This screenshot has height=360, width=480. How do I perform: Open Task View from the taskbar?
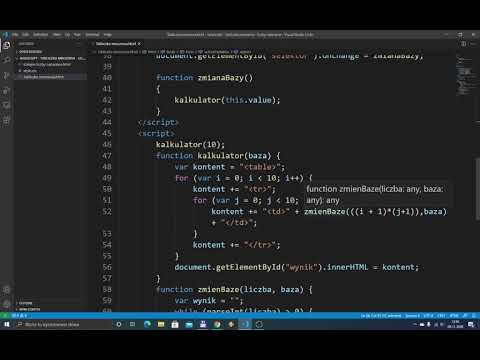[133, 324]
